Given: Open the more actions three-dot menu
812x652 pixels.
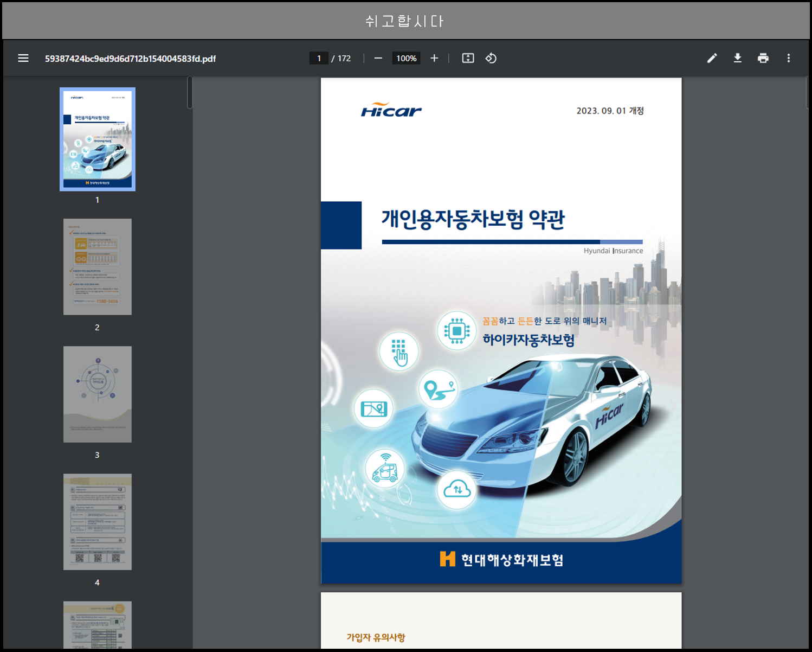Looking at the screenshot, I should pos(789,58).
